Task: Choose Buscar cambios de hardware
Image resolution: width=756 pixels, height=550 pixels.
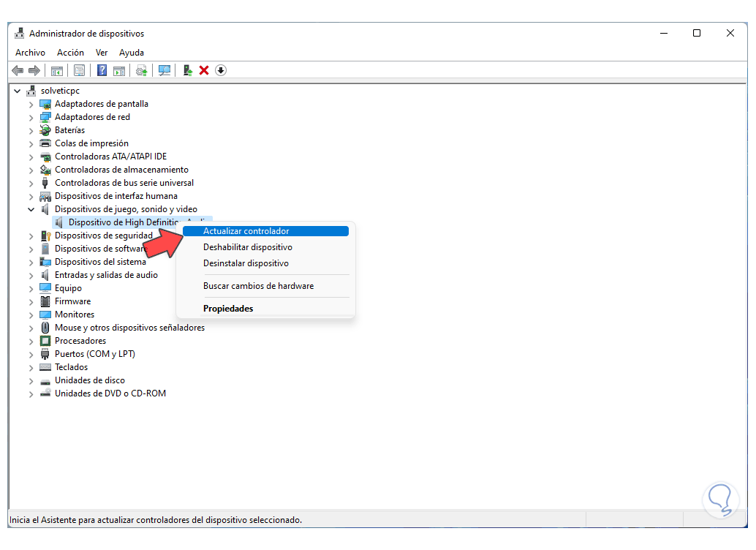Action: point(265,286)
